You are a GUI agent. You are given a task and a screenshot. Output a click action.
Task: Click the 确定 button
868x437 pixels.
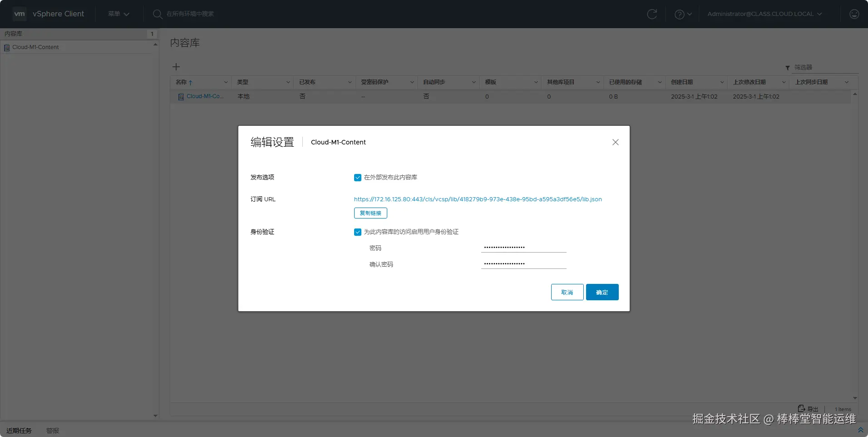point(602,292)
